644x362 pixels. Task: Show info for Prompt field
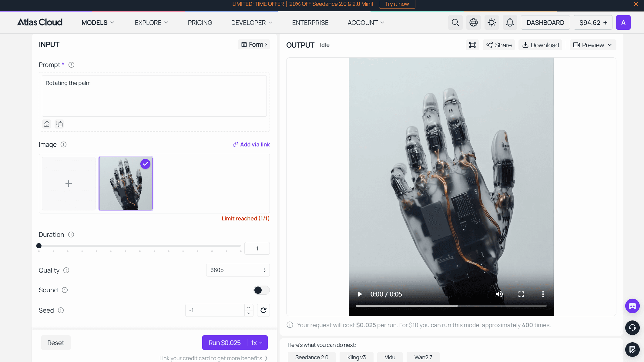[71, 65]
